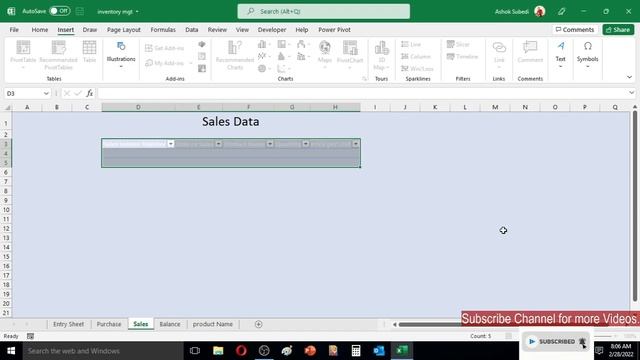The image size is (640, 360).
Task: Insert a Comment from the ribbon
Action: coord(530,52)
